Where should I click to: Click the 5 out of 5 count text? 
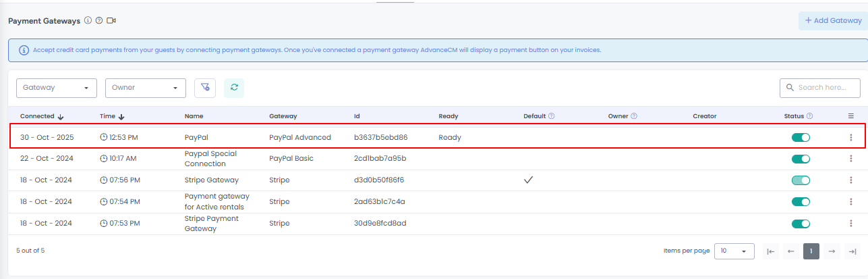[x=30, y=251]
